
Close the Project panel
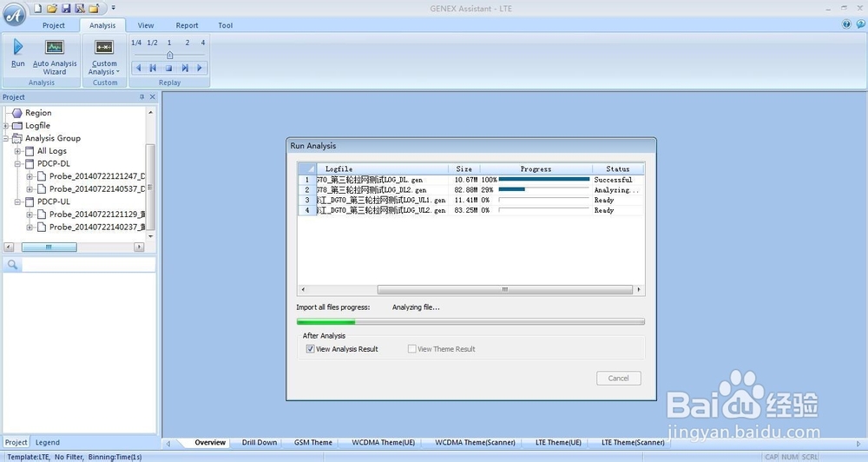coord(153,97)
